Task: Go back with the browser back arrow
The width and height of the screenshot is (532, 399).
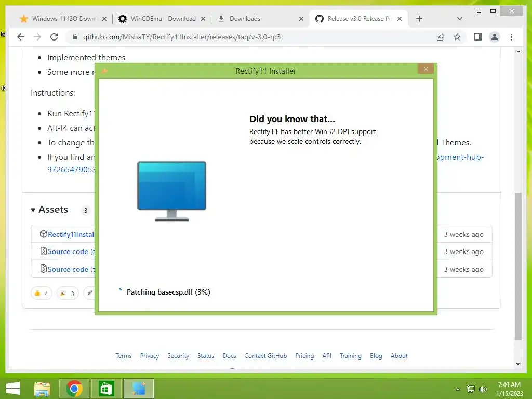Action: coord(21,37)
